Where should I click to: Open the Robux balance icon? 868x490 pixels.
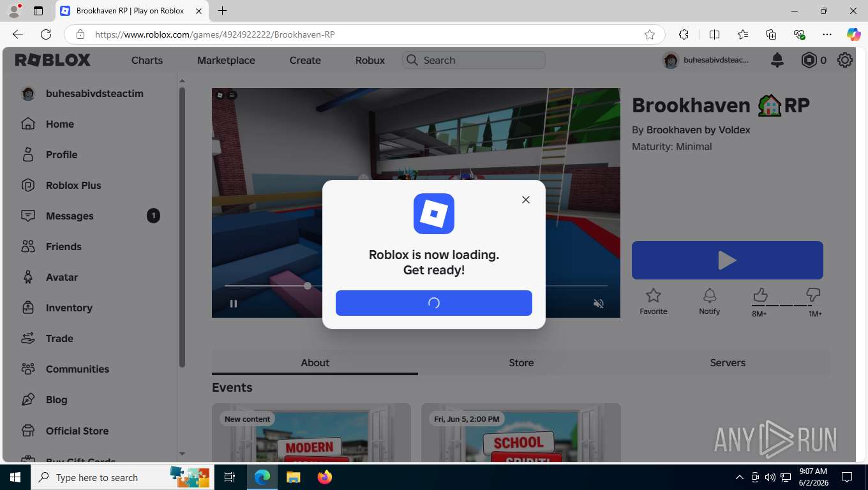coord(809,60)
